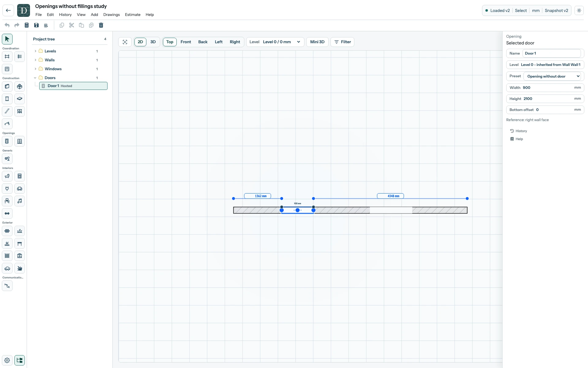The height and width of the screenshot is (368, 588).
Task: Select the Front view tab
Action: coord(186,42)
